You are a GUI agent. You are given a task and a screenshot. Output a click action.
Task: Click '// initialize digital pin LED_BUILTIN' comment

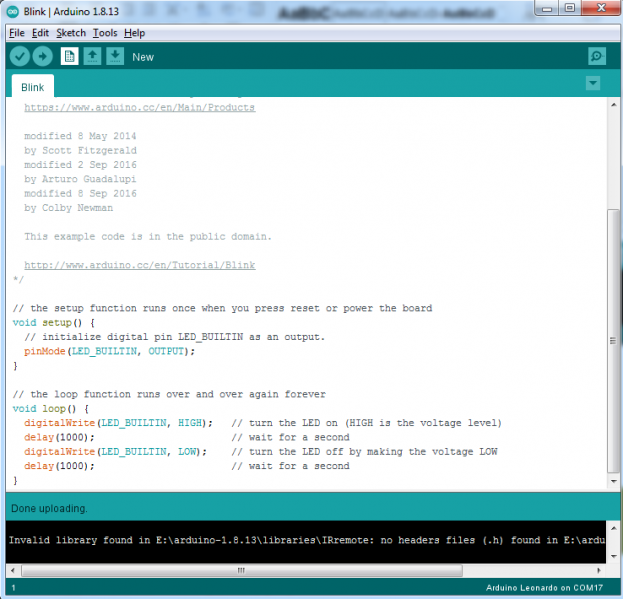175,337
